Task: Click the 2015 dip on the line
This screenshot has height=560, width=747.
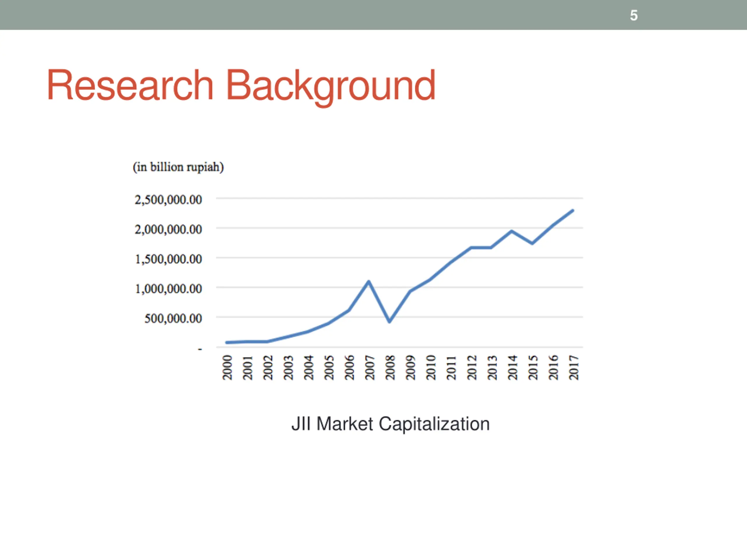Action: tap(532, 243)
